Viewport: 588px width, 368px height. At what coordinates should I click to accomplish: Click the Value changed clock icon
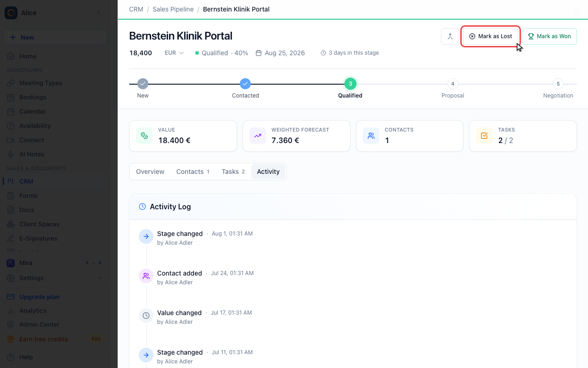pos(146,316)
